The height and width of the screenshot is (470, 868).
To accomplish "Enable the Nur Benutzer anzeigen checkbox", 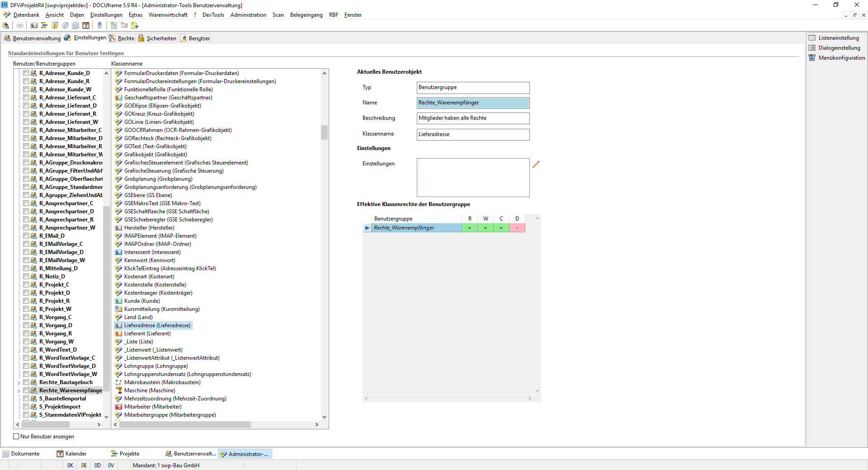I will point(16,437).
